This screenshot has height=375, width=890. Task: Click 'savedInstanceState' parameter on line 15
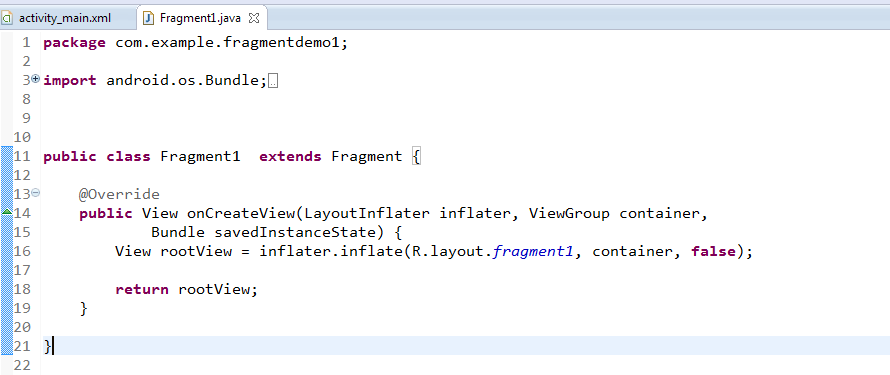click(x=295, y=233)
